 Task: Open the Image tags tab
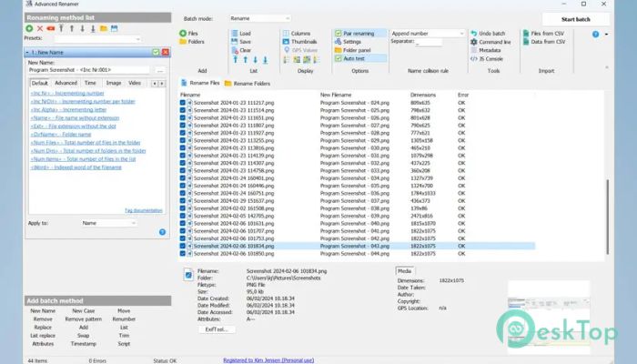(114, 83)
